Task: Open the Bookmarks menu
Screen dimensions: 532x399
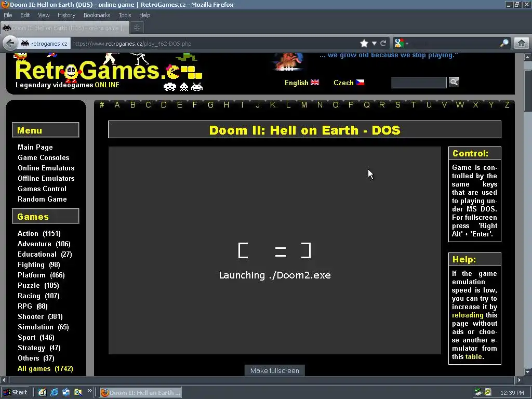Action: coord(97,15)
